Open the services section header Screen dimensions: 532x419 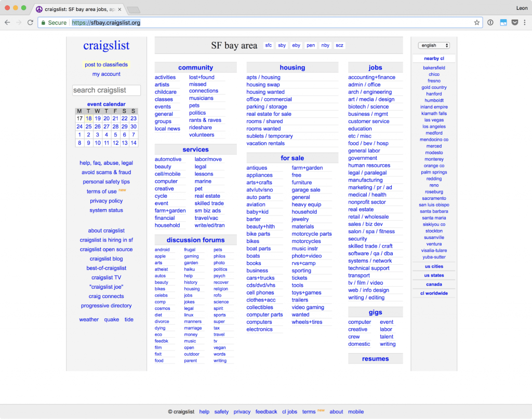coord(196,150)
